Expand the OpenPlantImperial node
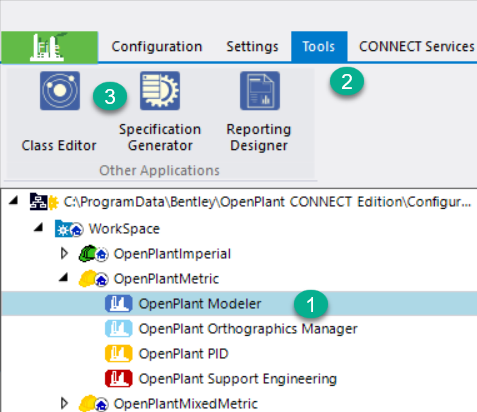Viewport: 477px width, 412px height. [64, 254]
